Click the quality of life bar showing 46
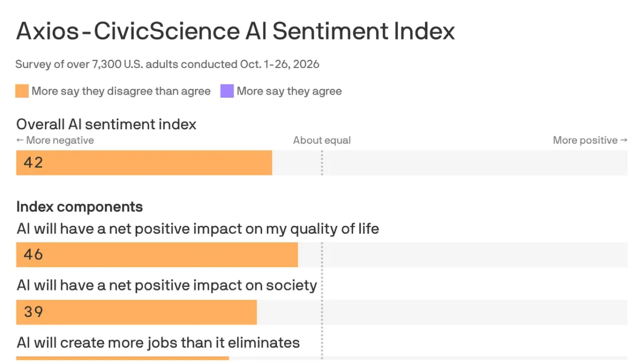644x362 pixels. [x=157, y=254]
